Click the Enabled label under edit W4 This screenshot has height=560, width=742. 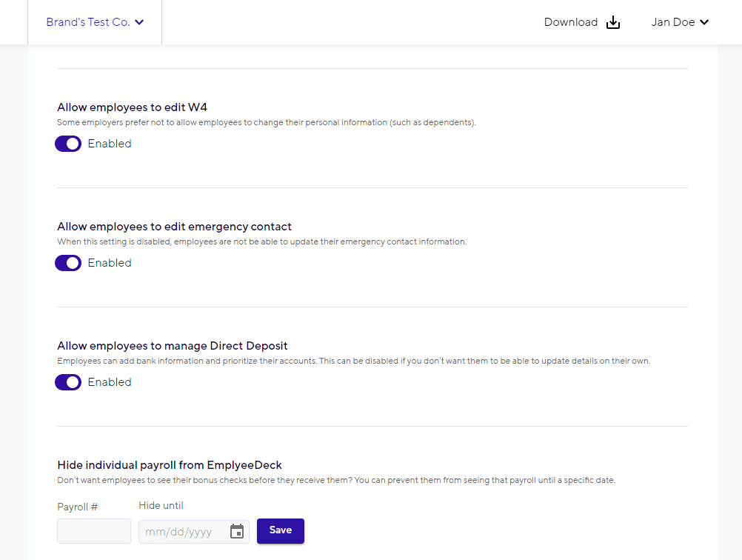click(110, 144)
